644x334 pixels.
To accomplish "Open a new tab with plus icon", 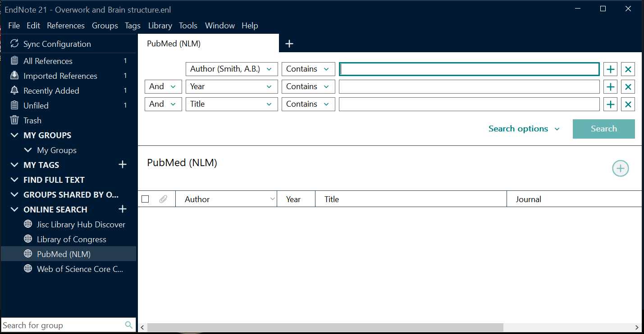I will click(x=289, y=44).
